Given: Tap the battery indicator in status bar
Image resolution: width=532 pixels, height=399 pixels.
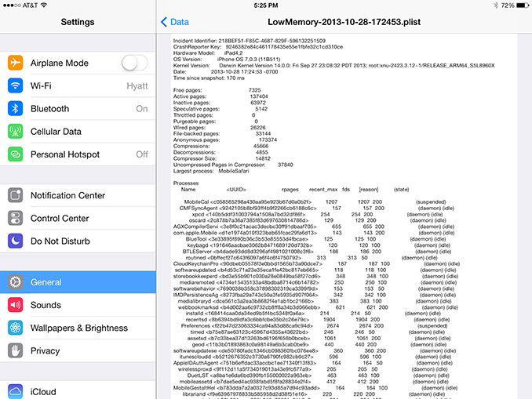Looking at the screenshot, I should 522,5.
